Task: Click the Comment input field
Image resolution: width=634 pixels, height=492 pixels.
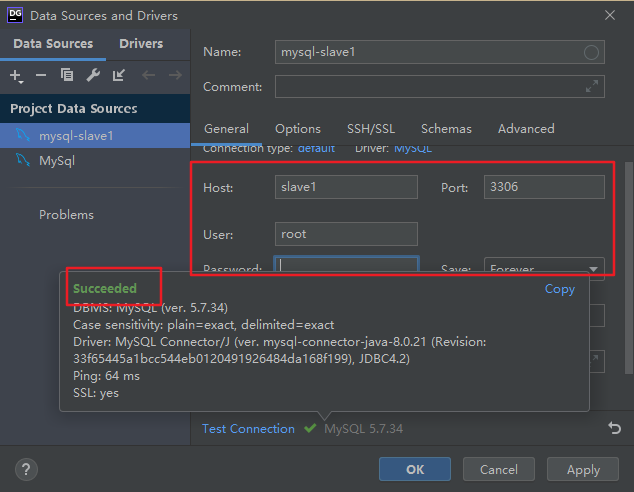Action: click(440, 86)
